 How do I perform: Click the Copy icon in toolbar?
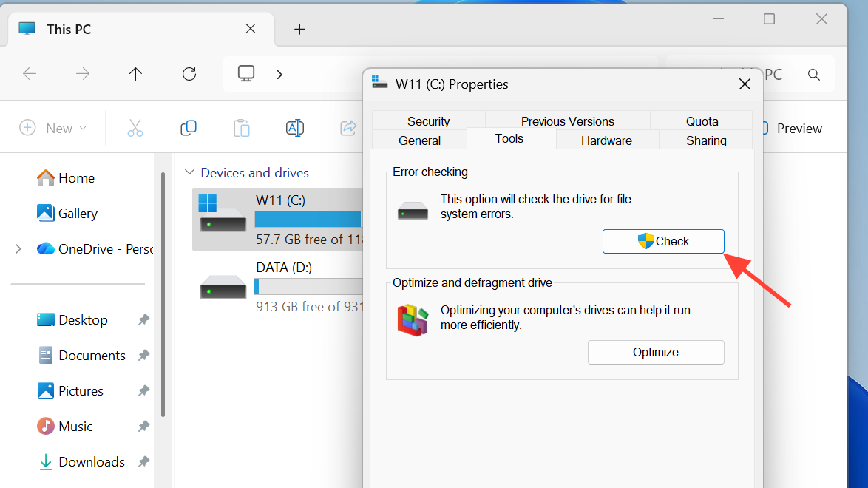189,128
